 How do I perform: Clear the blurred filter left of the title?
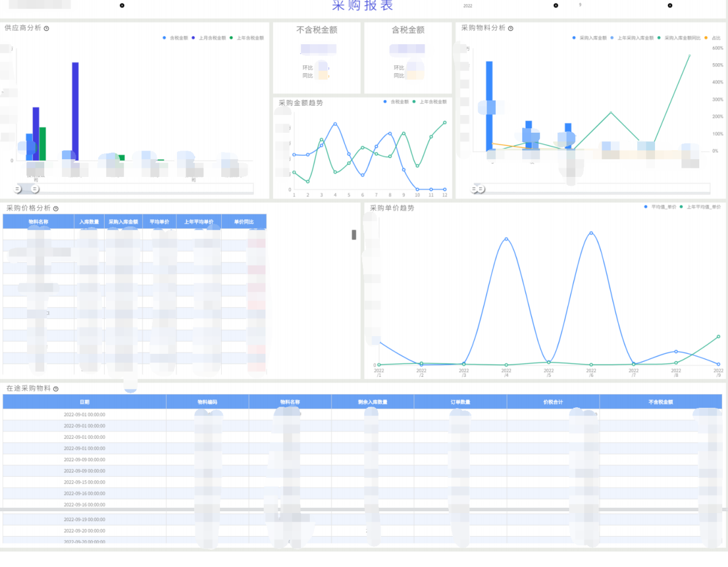click(122, 5)
